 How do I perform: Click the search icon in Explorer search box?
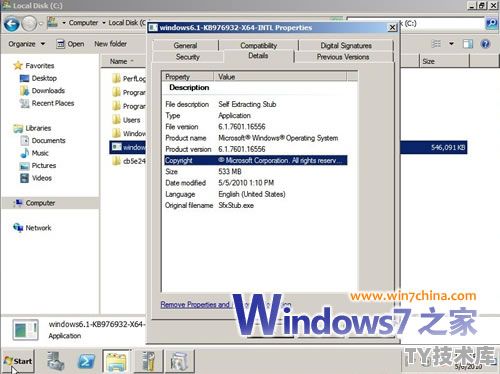(492, 23)
